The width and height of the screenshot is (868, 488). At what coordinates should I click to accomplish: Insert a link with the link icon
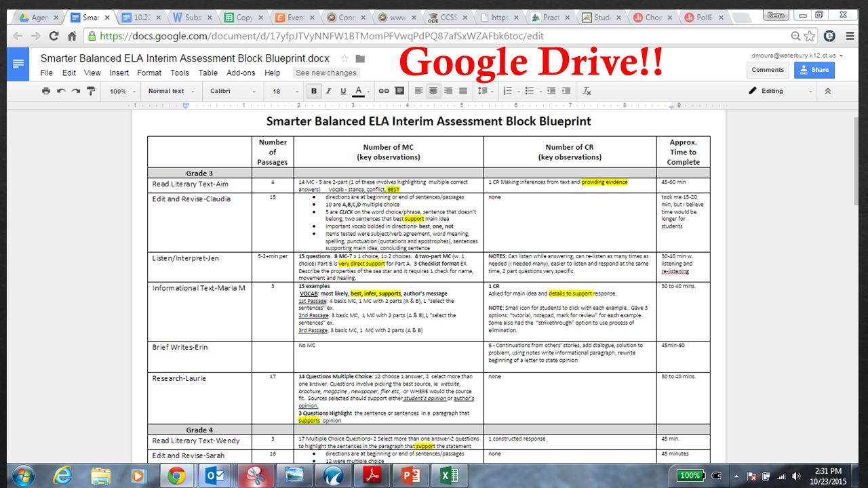[x=384, y=91]
